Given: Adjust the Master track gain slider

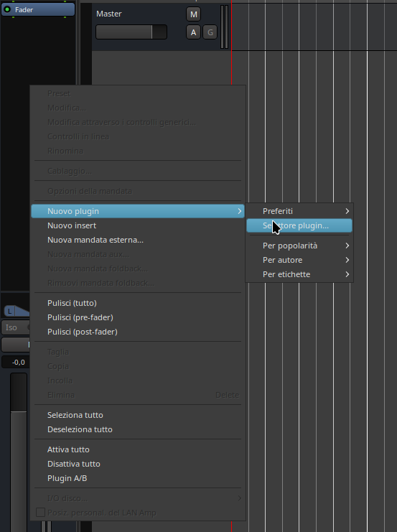Looking at the screenshot, I should pyautogui.click(x=131, y=32).
